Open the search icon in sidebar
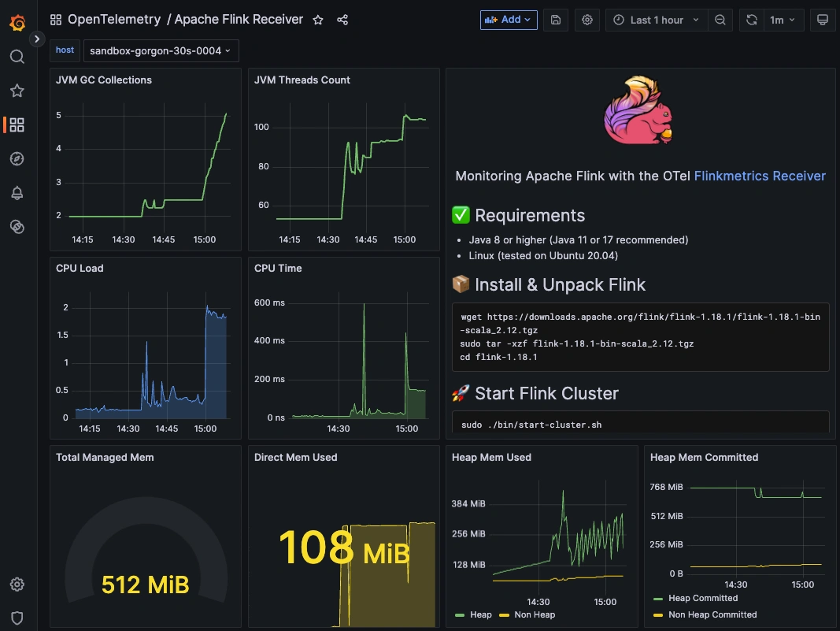The height and width of the screenshot is (631, 840). 17,56
